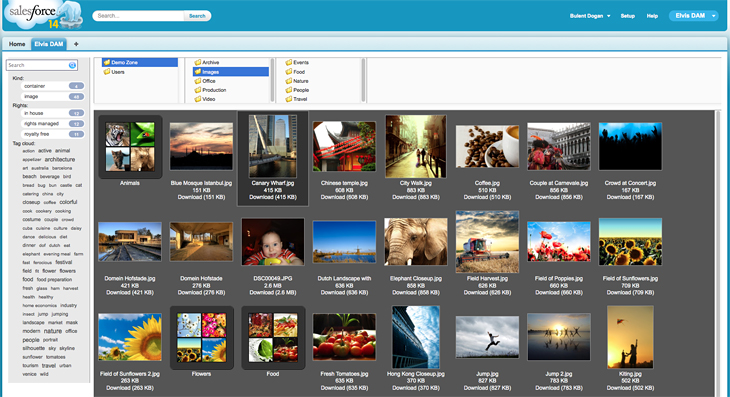Image resolution: width=730 pixels, height=397 pixels.
Task: Click the colorful tag
Action: (68, 202)
